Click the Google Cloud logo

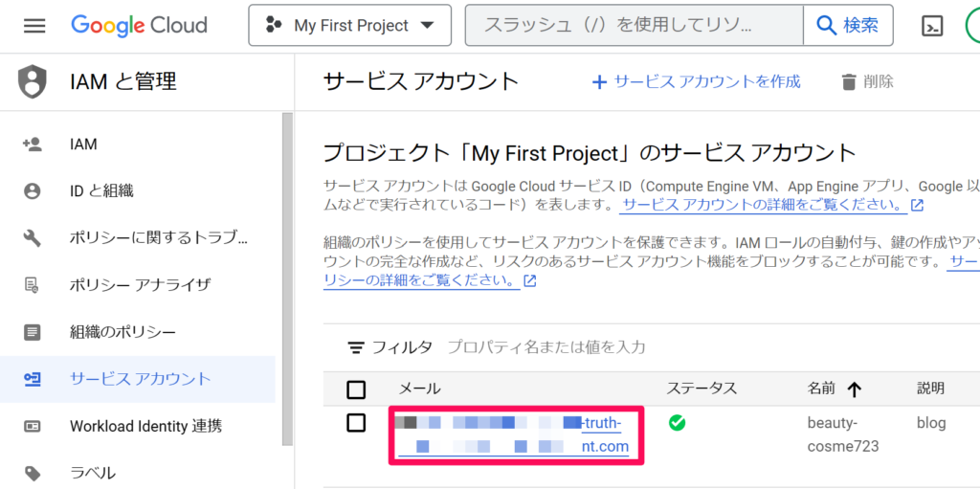139,26
